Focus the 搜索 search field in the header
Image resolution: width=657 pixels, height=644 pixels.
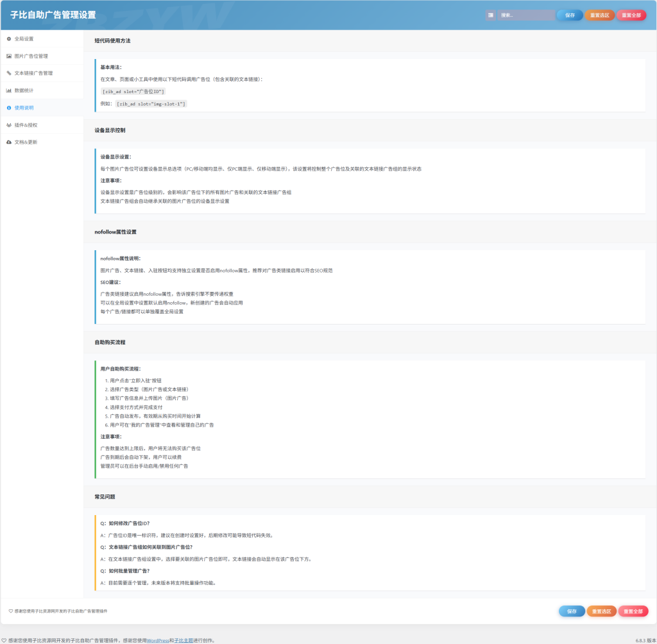(x=526, y=15)
